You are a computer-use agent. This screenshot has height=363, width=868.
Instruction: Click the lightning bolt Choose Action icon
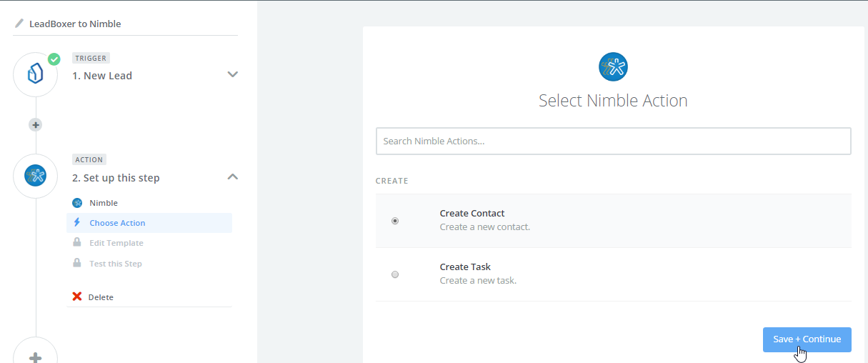(x=77, y=223)
